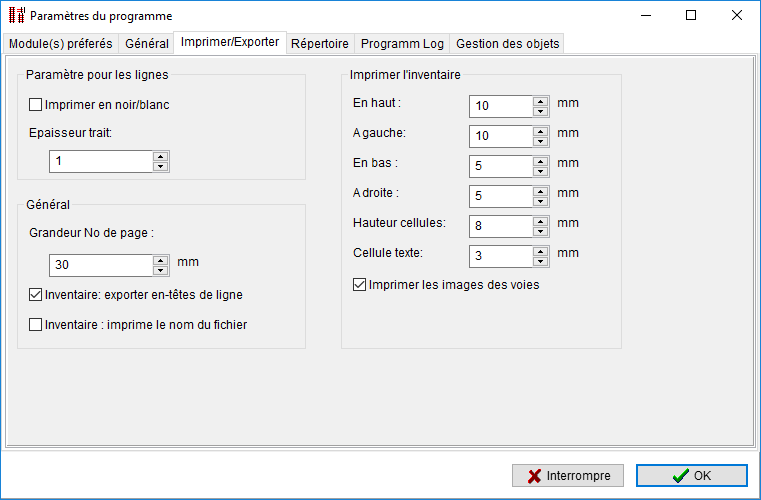Confirm settings with the OK button
The image size is (761, 500).
point(692,476)
